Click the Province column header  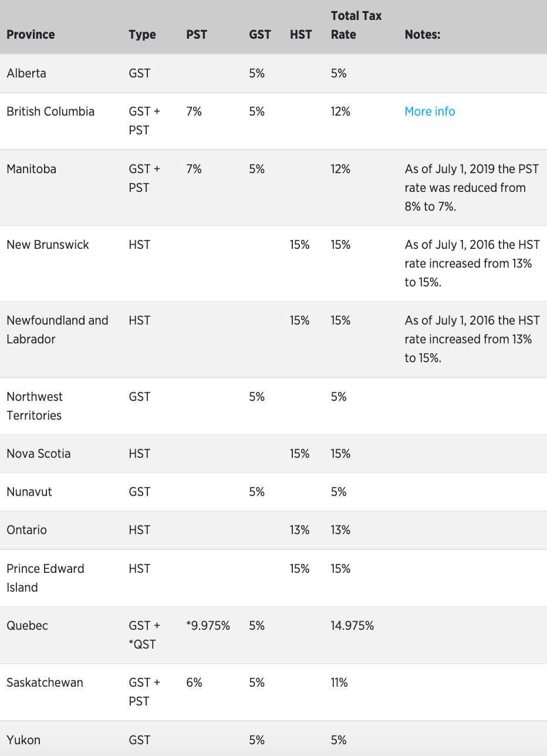click(31, 34)
